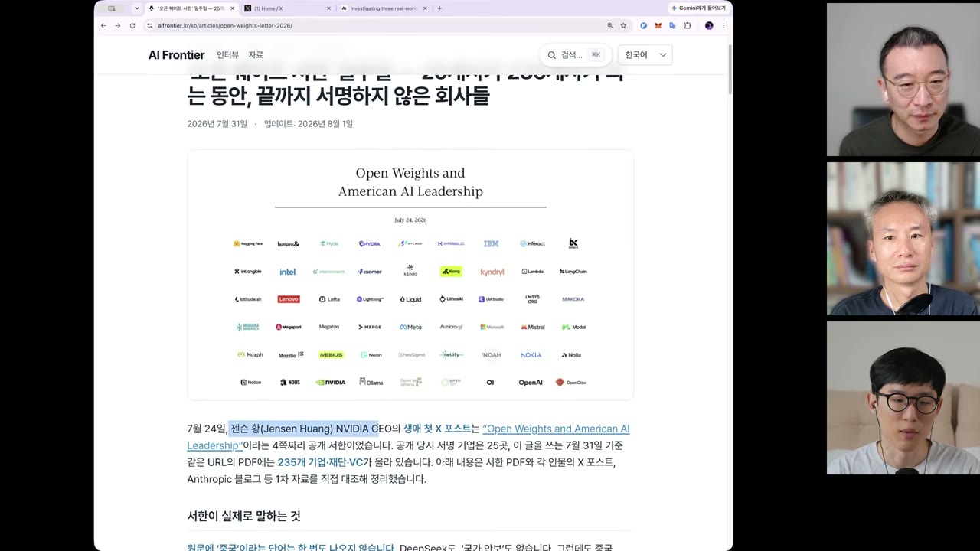Click the July 24, 2026 date in letter
Image resolution: width=980 pixels, height=551 pixels.
410,220
